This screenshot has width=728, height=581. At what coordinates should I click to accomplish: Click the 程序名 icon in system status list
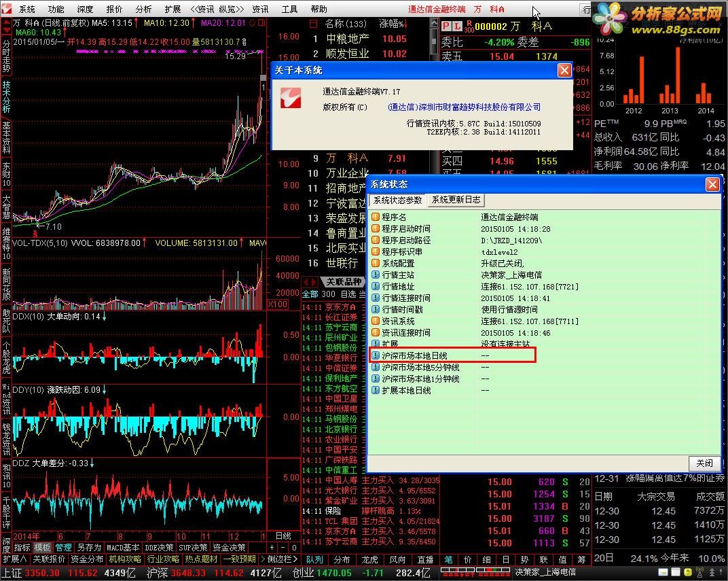point(376,217)
